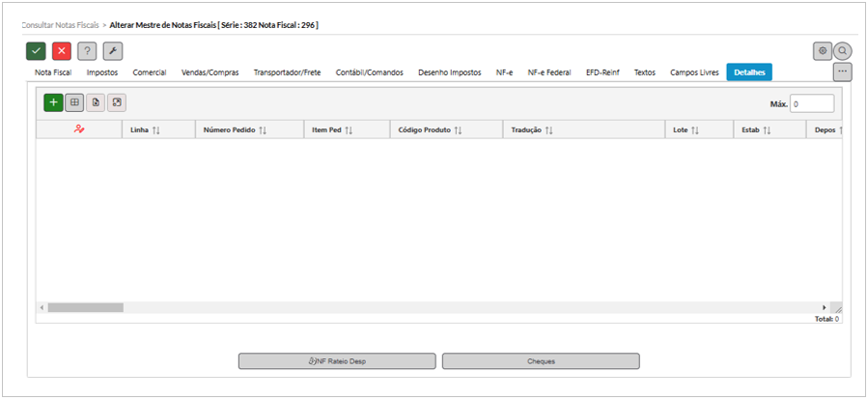Click the expand grid icon
This screenshot has width=868, height=400.
point(116,102)
